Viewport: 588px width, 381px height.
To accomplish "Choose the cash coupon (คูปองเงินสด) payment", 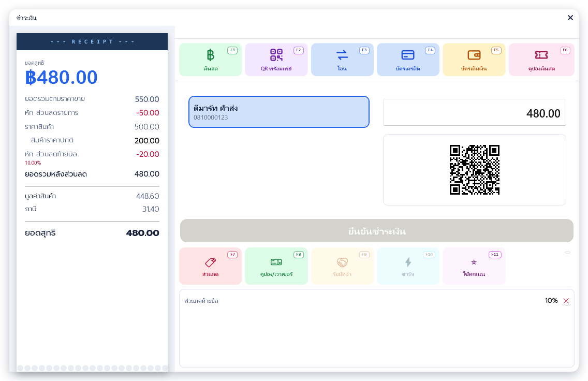I will point(541,60).
